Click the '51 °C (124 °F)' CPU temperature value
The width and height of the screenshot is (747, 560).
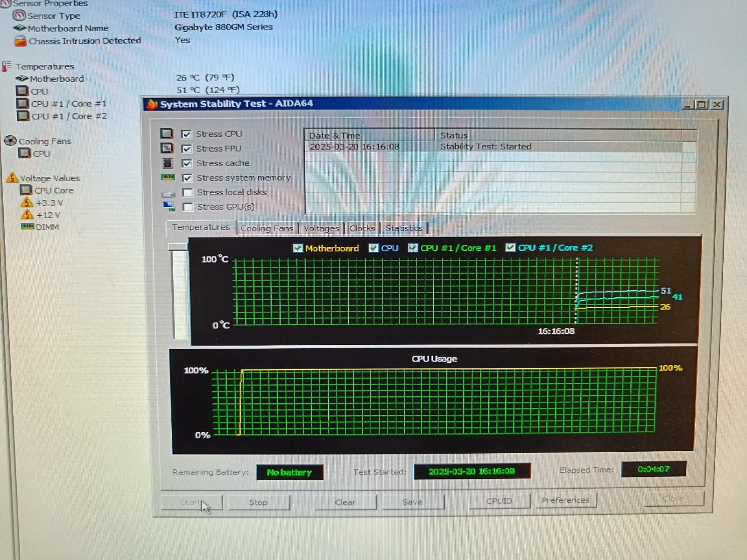[x=208, y=90]
